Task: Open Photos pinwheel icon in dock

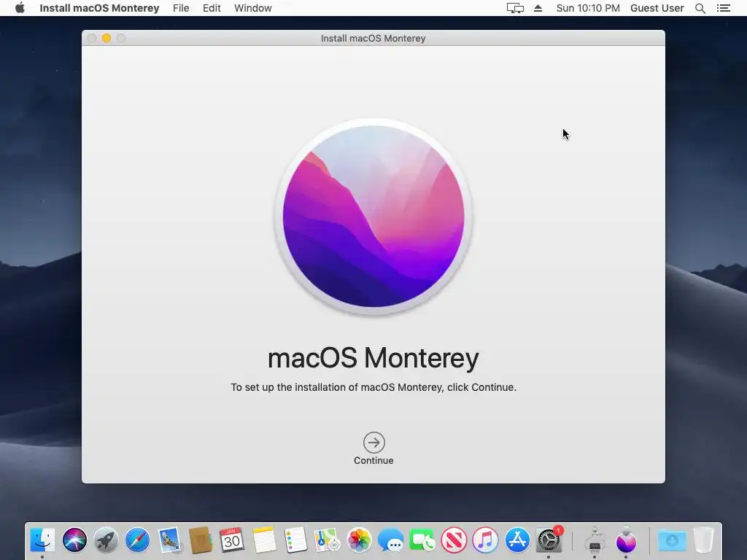Action: 359,540
